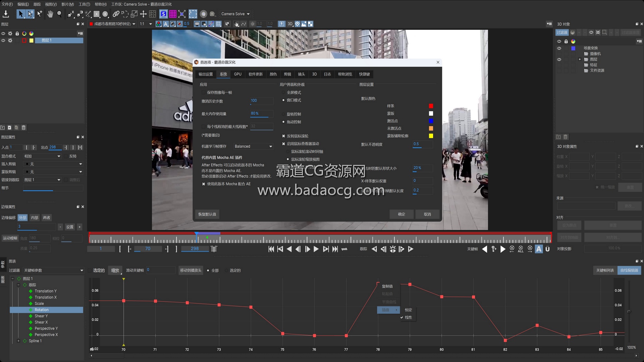Click the 确定 button in preferences
644x362 pixels.
[x=401, y=214]
